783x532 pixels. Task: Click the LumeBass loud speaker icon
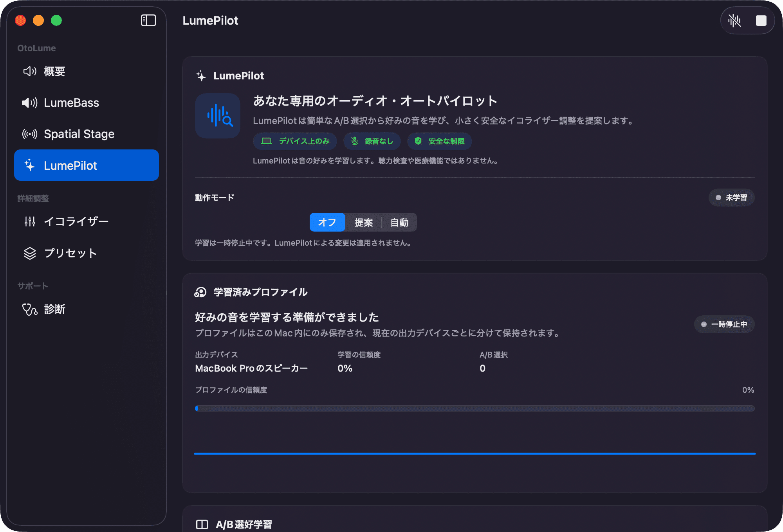point(30,103)
